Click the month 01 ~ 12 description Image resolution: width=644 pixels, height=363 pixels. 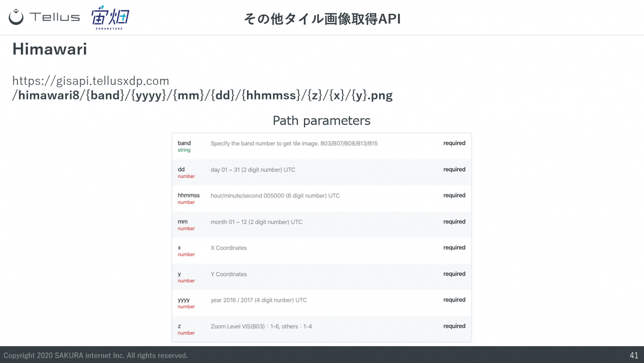coord(256,222)
